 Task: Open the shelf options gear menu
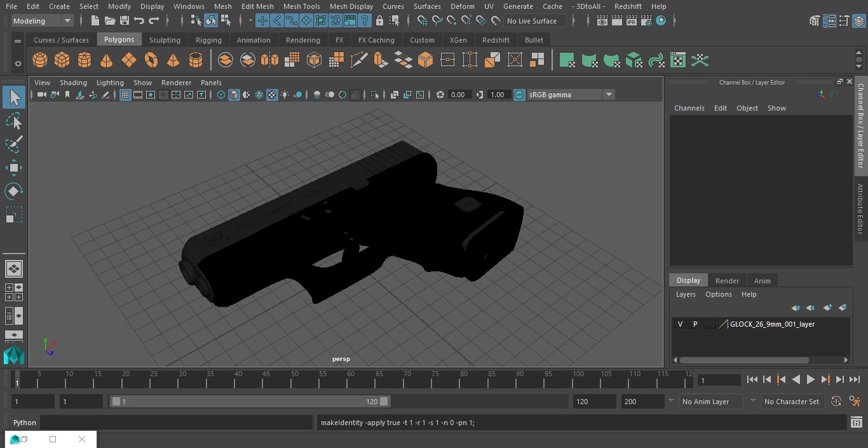pos(18,64)
